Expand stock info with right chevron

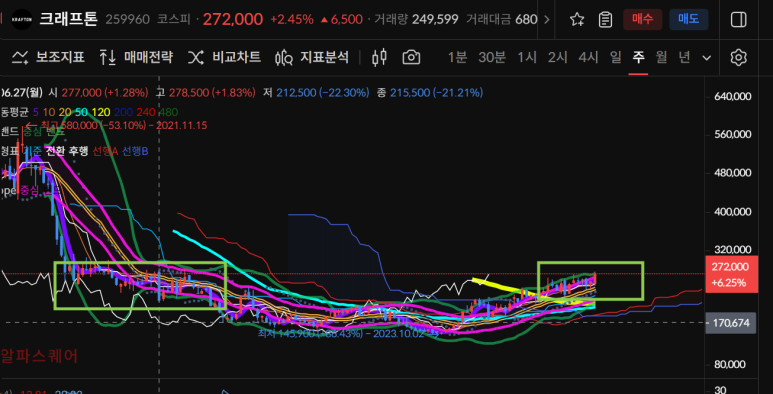point(546,19)
